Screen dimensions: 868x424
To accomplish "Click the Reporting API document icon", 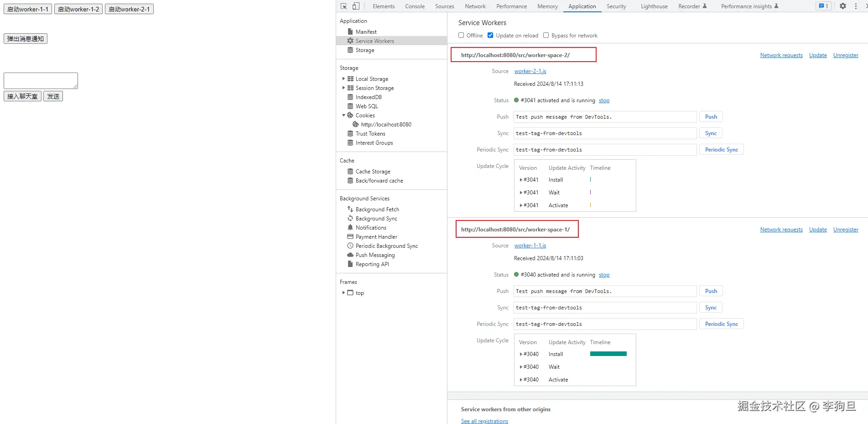I will [x=350, y=264].
